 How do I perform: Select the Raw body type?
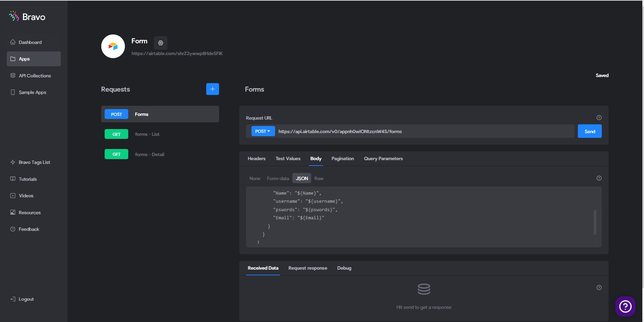[319, 178]
